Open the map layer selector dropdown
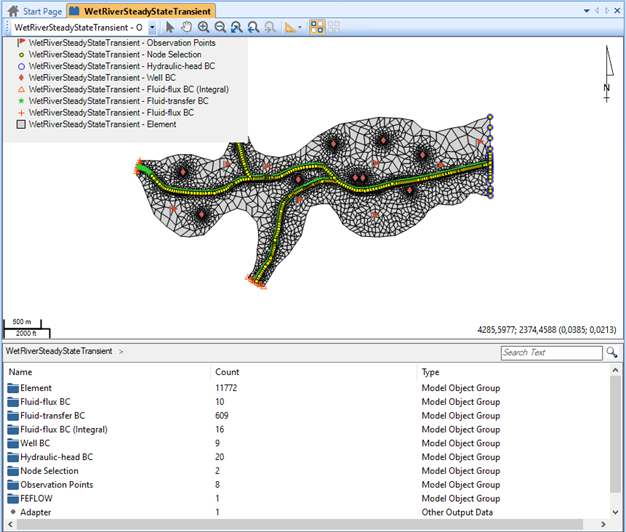 click(152, 28)
